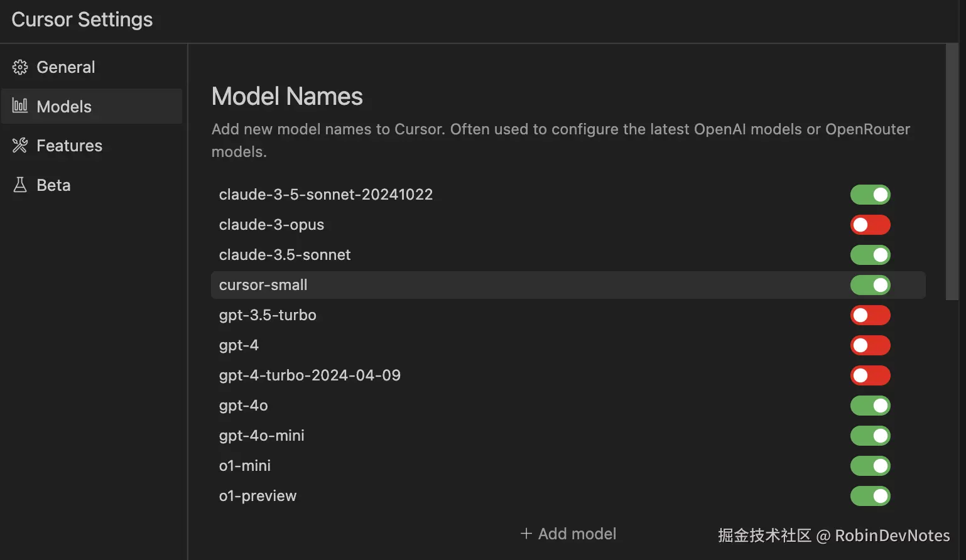Turn off the gpt-4o-mini switch
This screenshot has height=560, width=966.
(x=871, y=436)
